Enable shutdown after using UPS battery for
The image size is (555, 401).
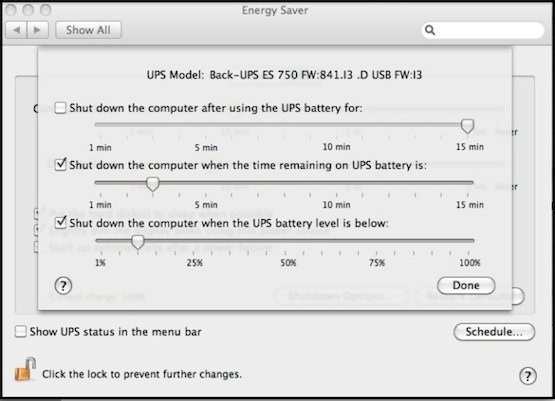(60, 108)
